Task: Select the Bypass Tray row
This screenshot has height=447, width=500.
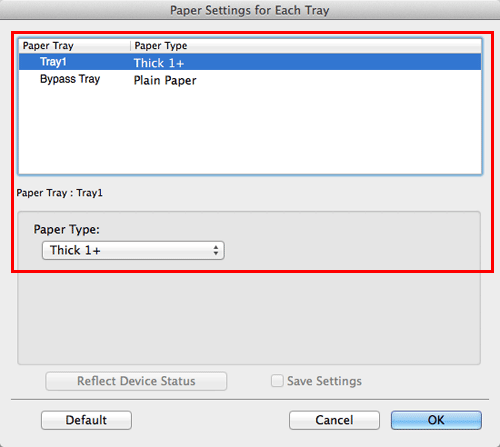Action: click(x=250, y=79)
